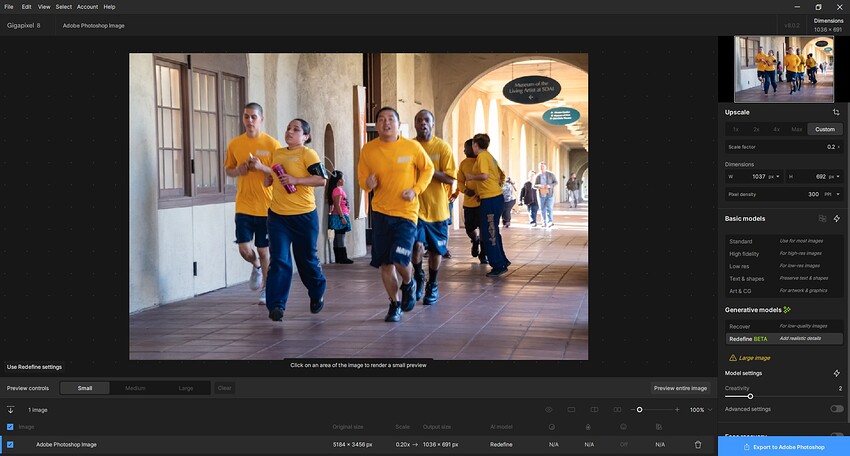850x456 pixels.
Task: Open the Pixel density PPI unit dropdown
Action: [832, 194]
